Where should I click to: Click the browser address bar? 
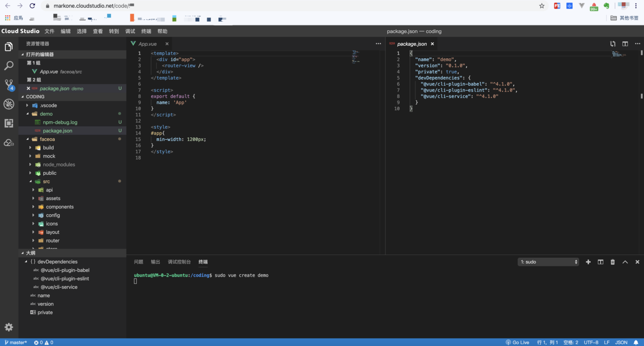(287, 6)
